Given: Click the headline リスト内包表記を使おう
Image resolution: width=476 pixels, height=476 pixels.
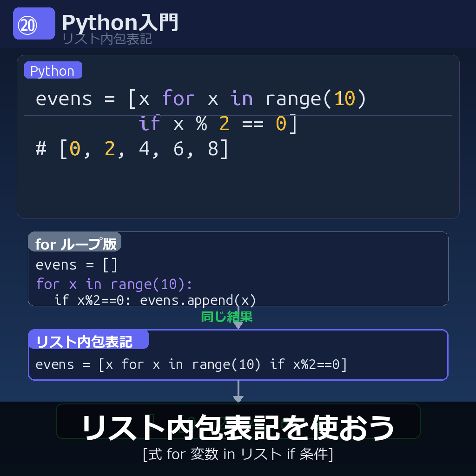Looking at the screenshot, I should click(x=238, y=428).
